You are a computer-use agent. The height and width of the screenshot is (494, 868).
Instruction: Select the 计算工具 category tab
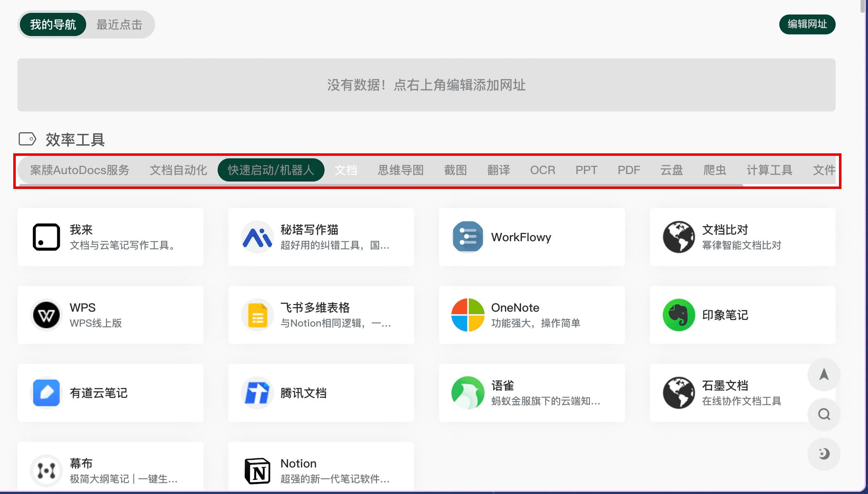pos(770,170)
